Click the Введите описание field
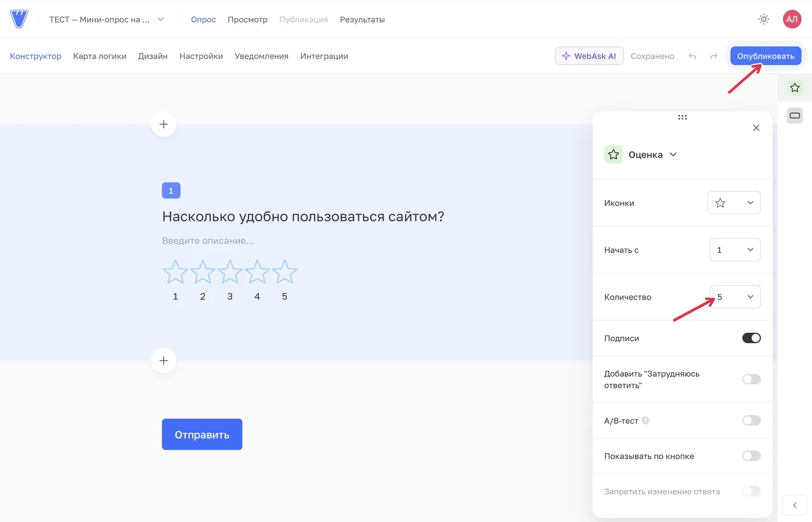The height and width of the screenshot is (522, 812). 208,240
